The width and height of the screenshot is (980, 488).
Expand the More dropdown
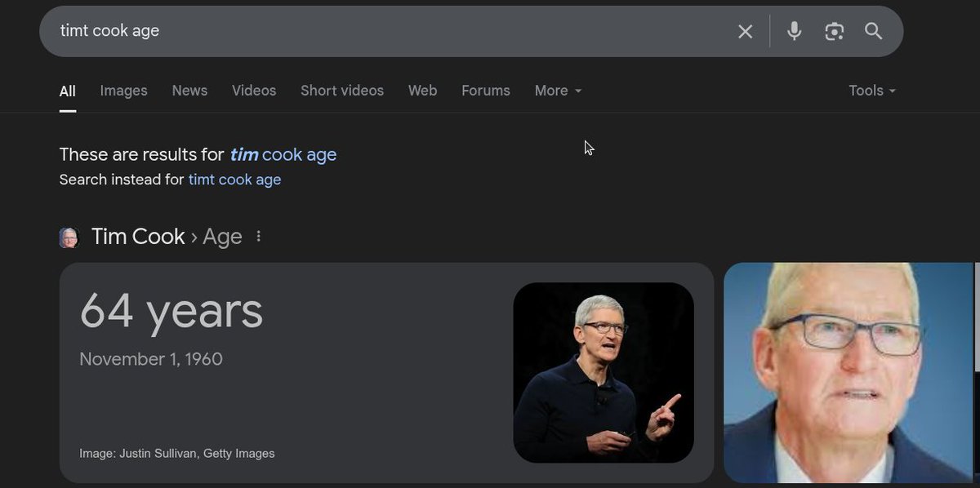pos(558,91)
